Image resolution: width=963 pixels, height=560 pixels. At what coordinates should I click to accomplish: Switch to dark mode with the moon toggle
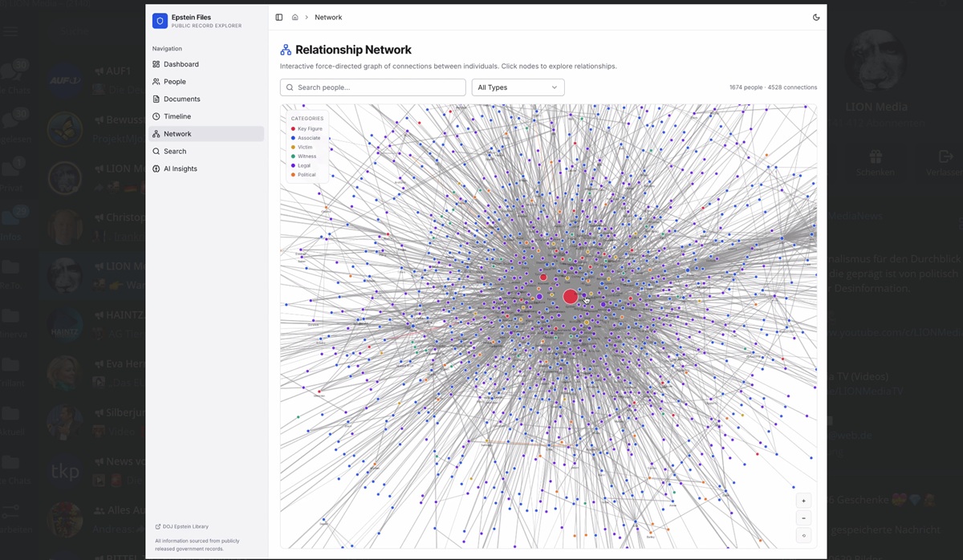point(816,17)
